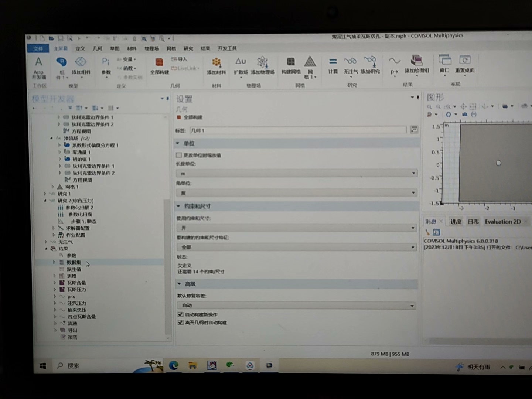Click the camera snapshot icon in 图形 toolbar

(465, 115)
